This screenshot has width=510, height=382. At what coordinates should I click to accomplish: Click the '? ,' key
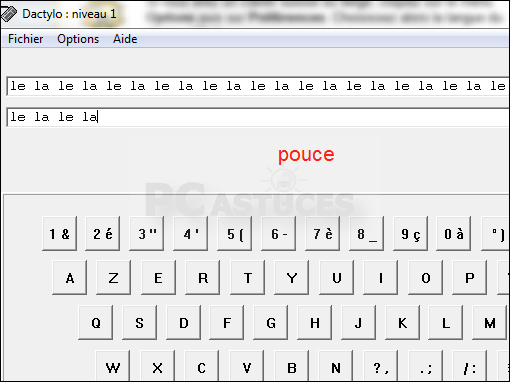coord(381,366)
